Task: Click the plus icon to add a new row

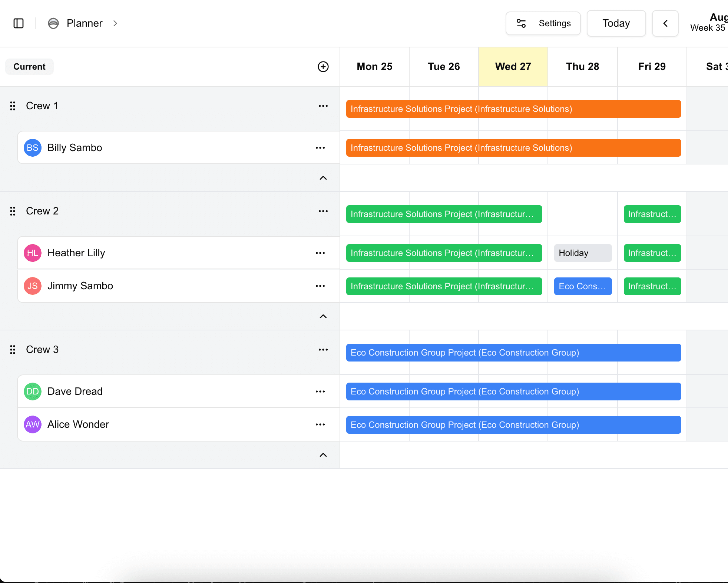Action: [323, 67]
